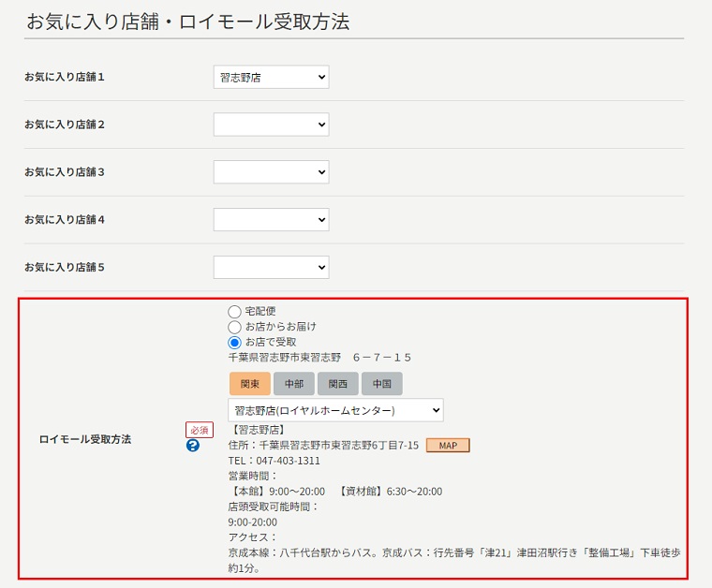This screenshot has width=712, height=588.
Task: Click the お気に入り店舗・ロイモール受取方法 heading
Action: [x=188, y=22]
